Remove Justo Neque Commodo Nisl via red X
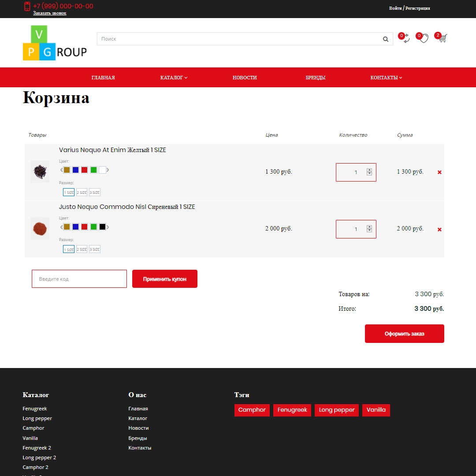 [x=439, y=229]
